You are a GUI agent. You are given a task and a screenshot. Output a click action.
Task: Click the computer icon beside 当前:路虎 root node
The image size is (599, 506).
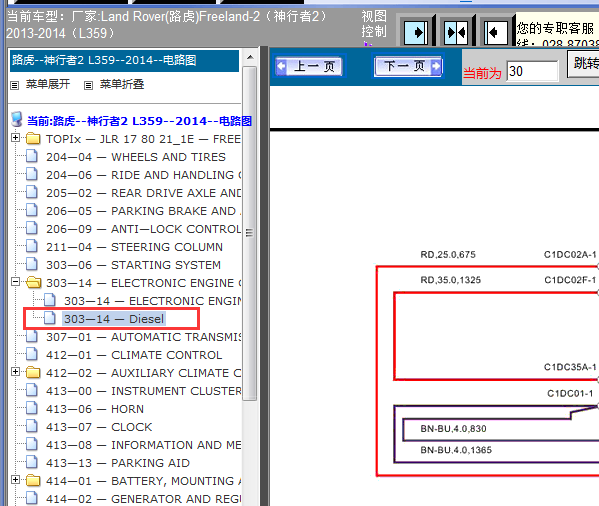(x=17, y=119)
